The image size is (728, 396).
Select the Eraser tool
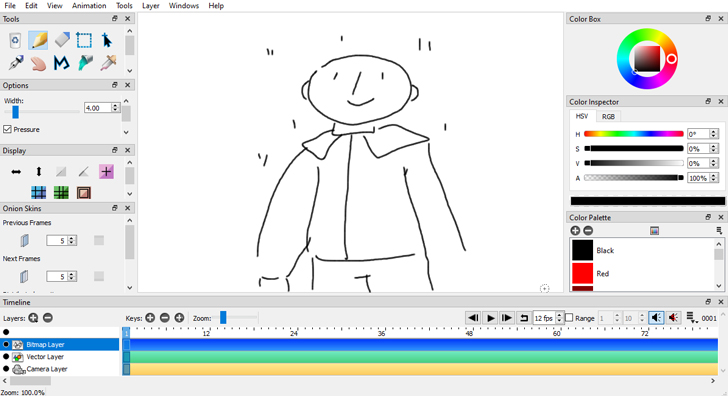click(x=62, y=40)
